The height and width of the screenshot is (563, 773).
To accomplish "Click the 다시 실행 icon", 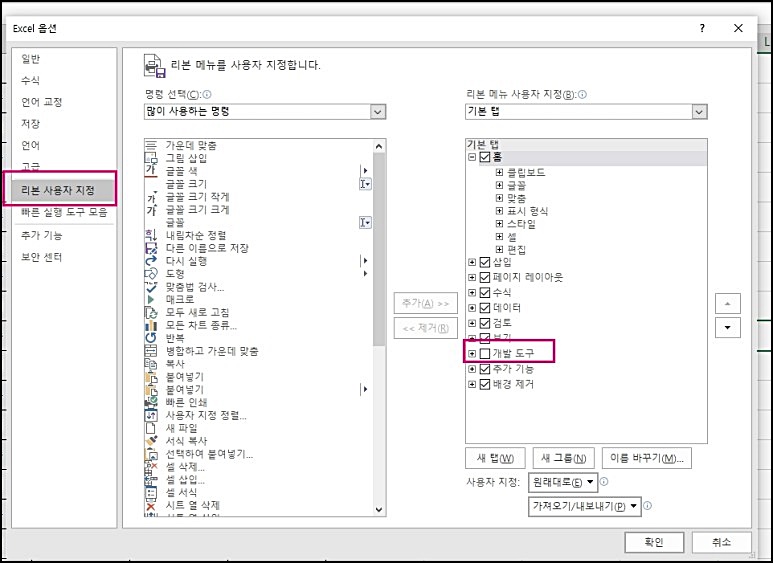I will coord(151,261).
